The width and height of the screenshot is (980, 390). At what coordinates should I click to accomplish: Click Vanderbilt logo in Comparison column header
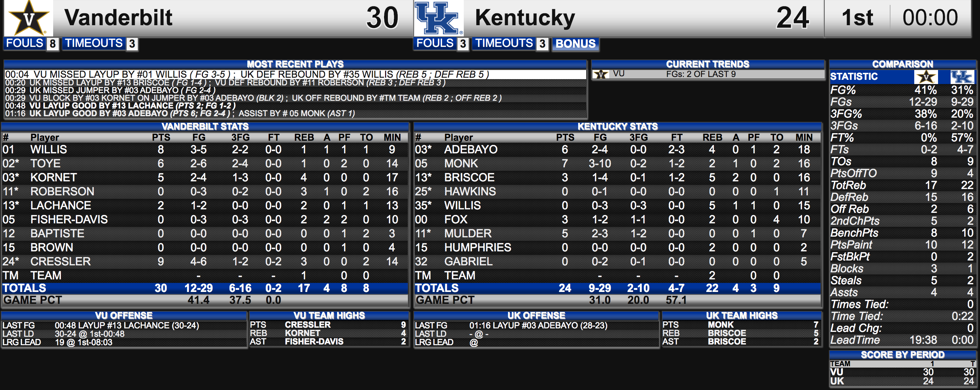(x=926, y=77)
